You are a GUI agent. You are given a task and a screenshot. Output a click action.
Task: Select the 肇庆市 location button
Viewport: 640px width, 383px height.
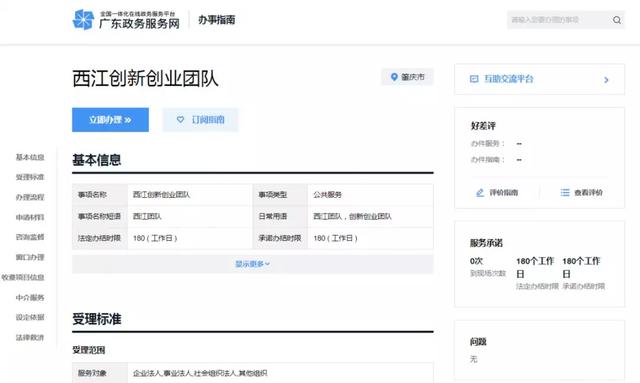407,77
